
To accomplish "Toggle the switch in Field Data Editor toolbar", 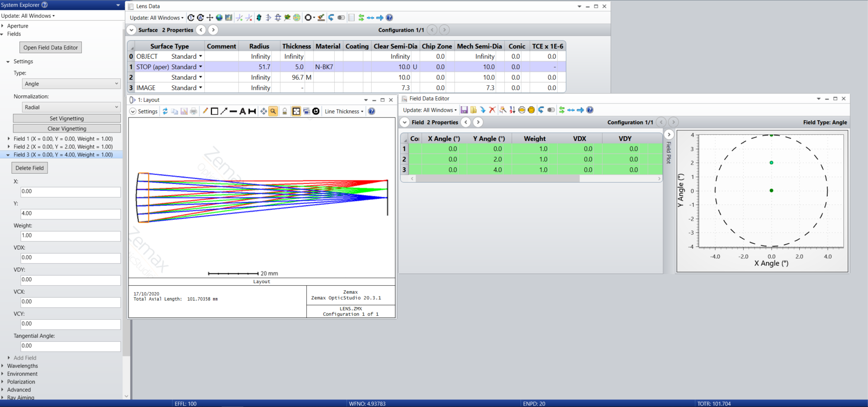I will (x=551, y=110).
